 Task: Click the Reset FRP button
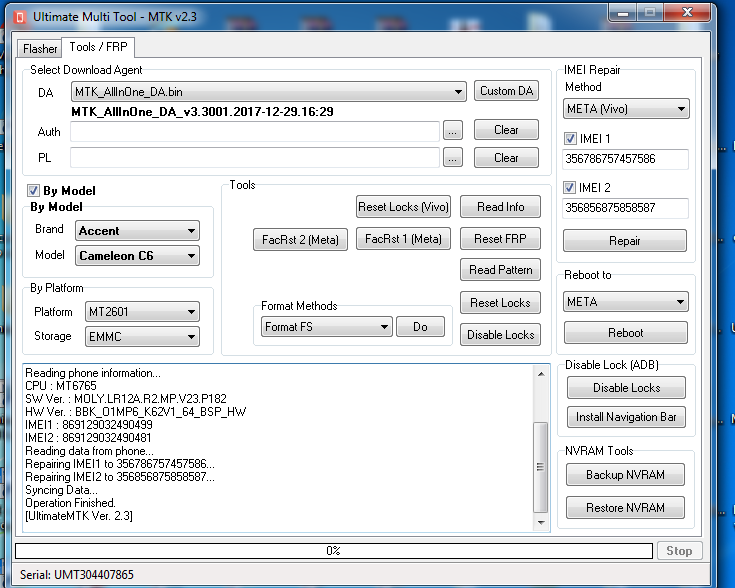point(500,239)
